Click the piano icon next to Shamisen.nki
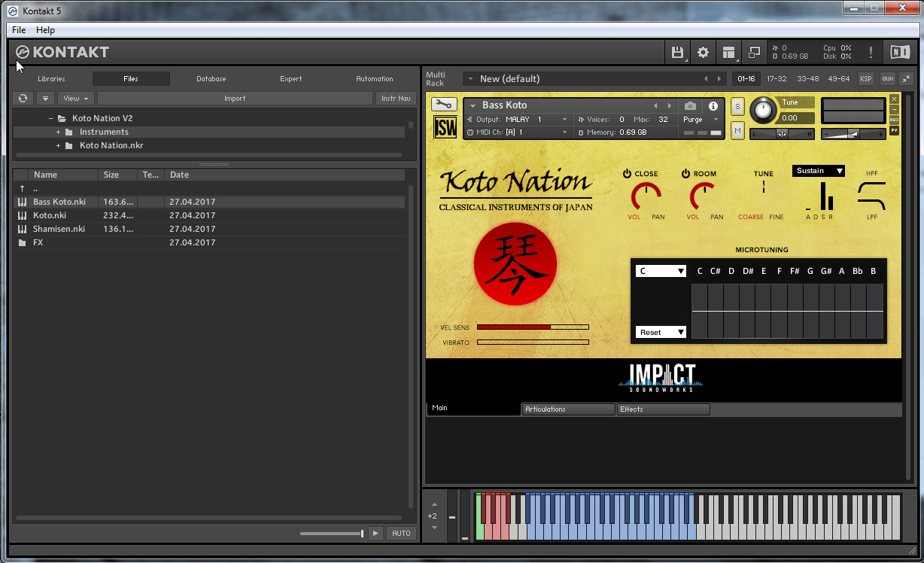This screenshot has width=924, height=563. point(22,229)
